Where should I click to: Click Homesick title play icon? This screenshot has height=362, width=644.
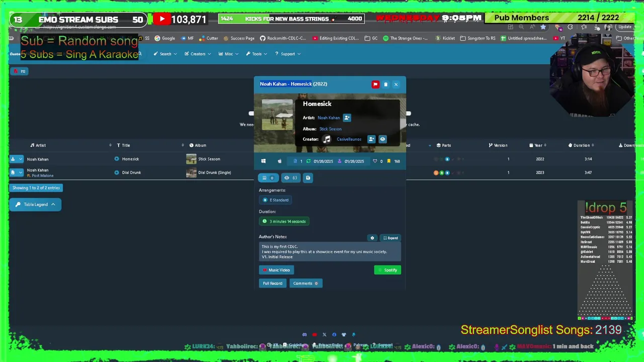(117, 159)
